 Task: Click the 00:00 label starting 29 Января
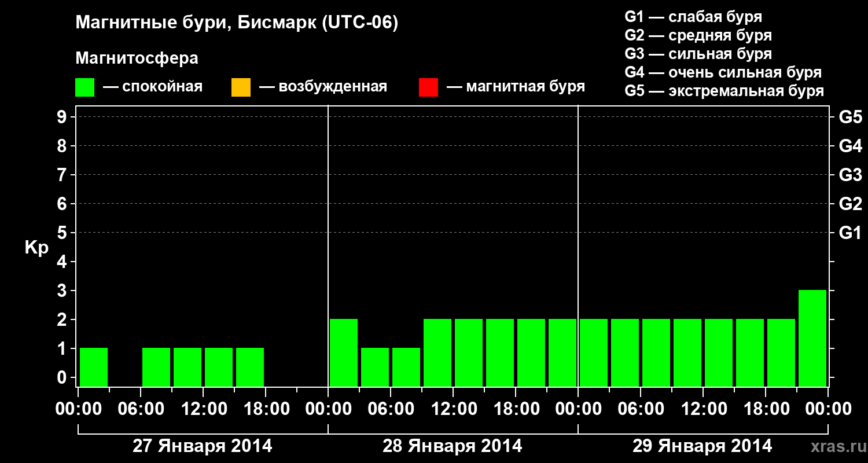(x=578, y=409)
